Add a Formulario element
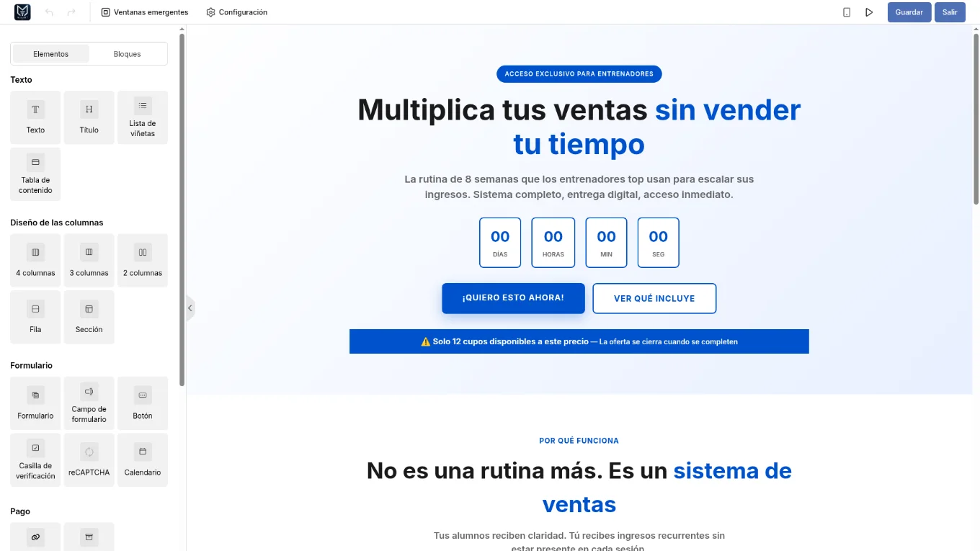Image resolution: width=980 pixels, height=551 pixels. [35, 403]
